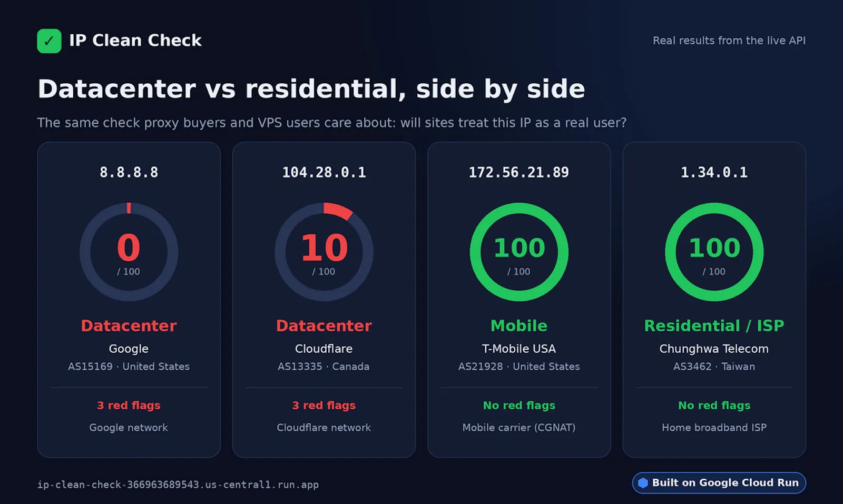843x504 pixels.
Task: Select the 172.56.21.89 IP address text
Action: 519,172
